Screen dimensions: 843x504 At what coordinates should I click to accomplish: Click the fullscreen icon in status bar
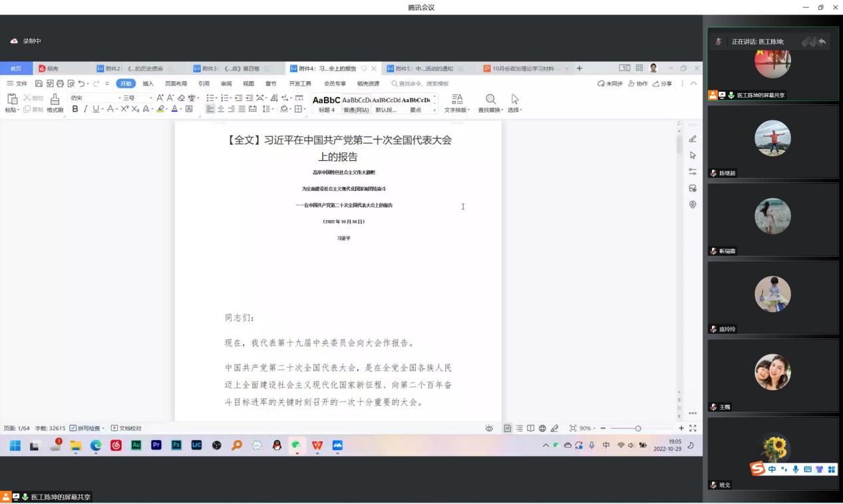pyautogui.click(x=693, y=428)
